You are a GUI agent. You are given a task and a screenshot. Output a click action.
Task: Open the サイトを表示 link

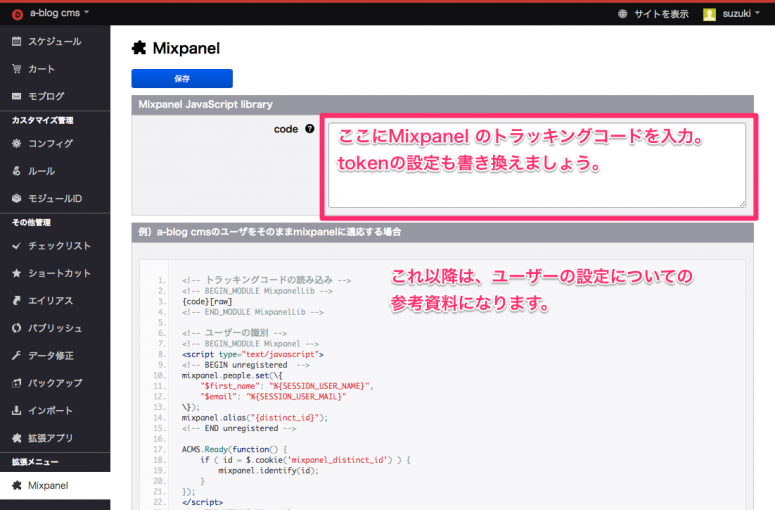click(661, 14)
